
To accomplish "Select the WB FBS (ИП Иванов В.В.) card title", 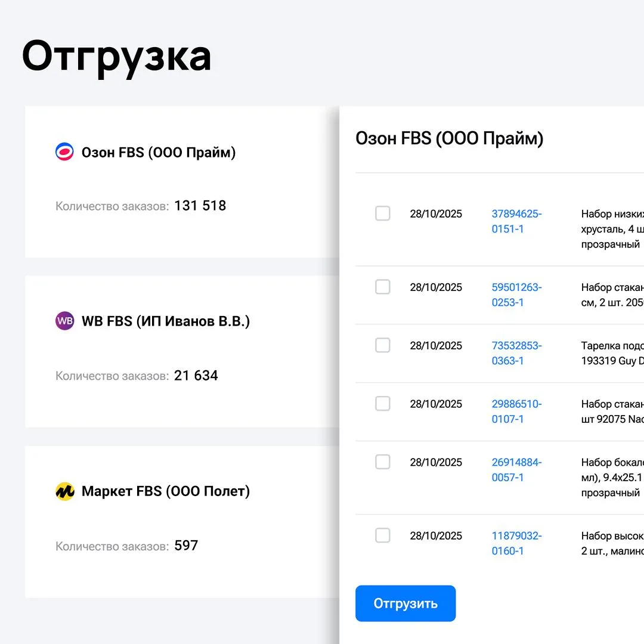I will click(x=166, y=321).
